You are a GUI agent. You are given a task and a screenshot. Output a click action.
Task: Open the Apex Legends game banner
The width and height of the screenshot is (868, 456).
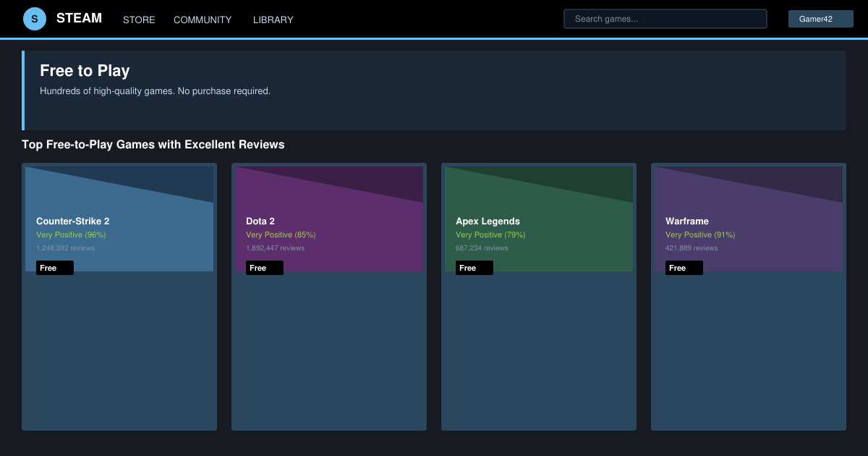coord(539,219)
